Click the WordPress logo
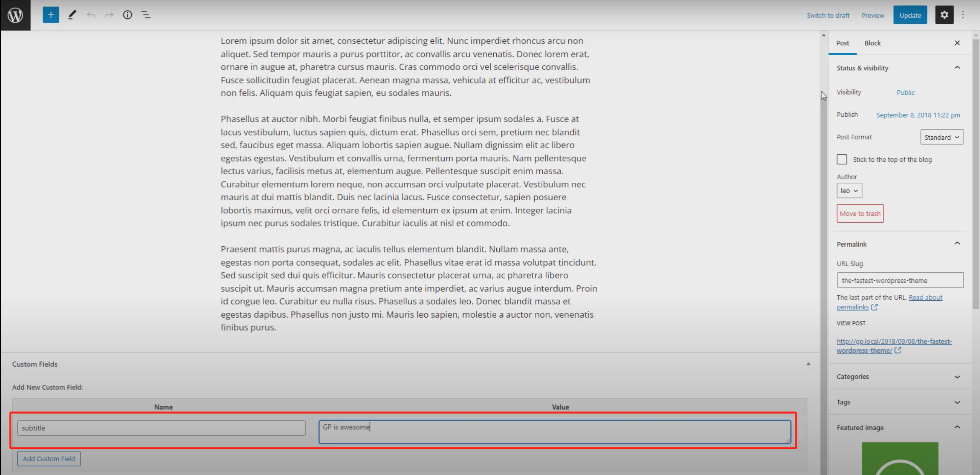980x475 pixels. (x=15, y=15)
